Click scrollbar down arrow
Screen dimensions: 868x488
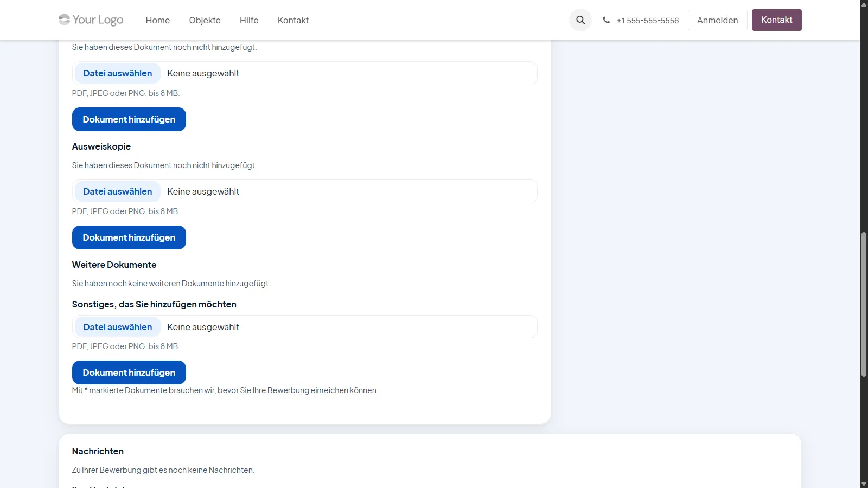point(864,484)
